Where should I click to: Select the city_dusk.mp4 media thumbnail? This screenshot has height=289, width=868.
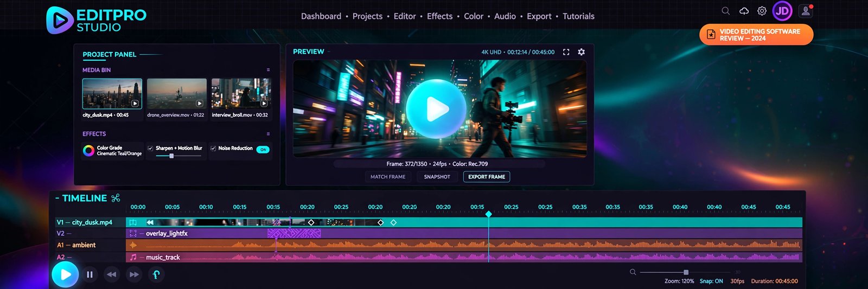(112, 94)
